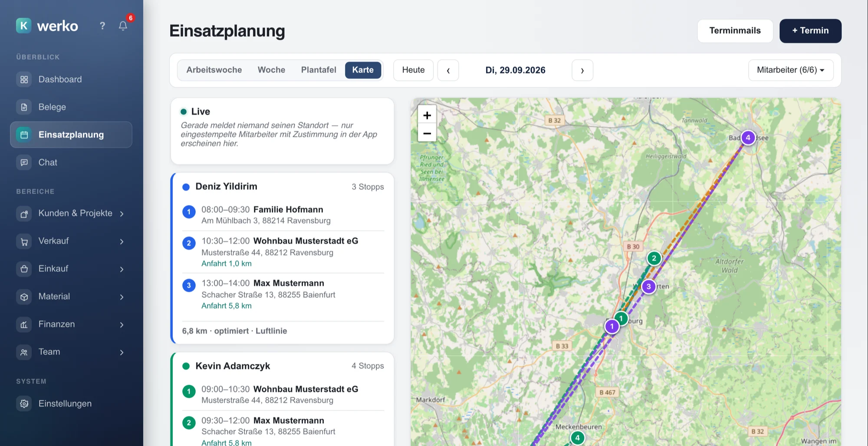This screenshot has width=868, height=446.
Task: Zoom in on the map
Action: point(427,115)
